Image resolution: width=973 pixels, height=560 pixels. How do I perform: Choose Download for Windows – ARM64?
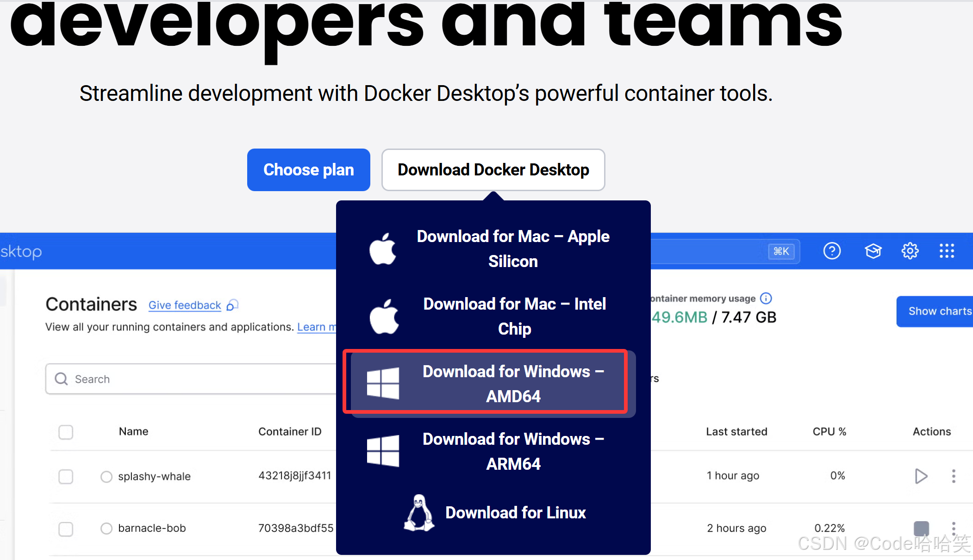click(493, 451)
